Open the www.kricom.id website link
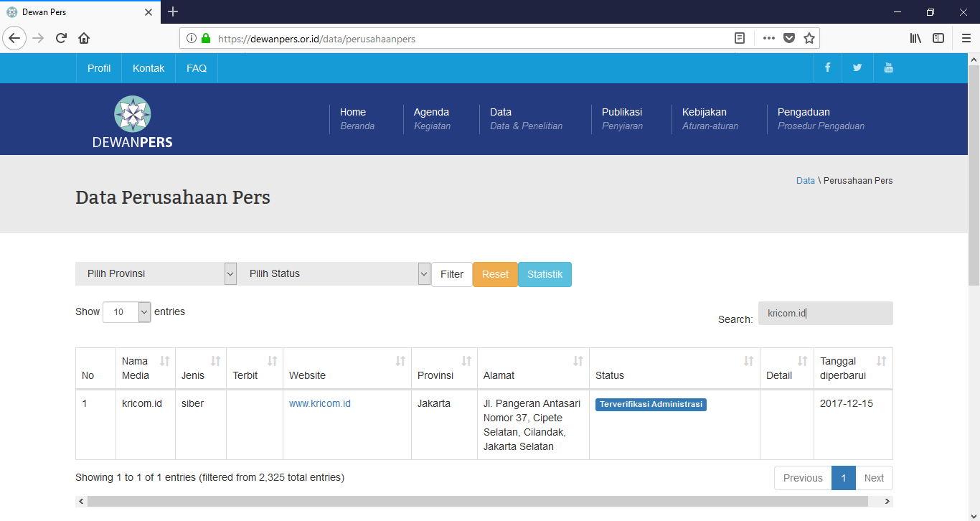 tap(320, 403)
